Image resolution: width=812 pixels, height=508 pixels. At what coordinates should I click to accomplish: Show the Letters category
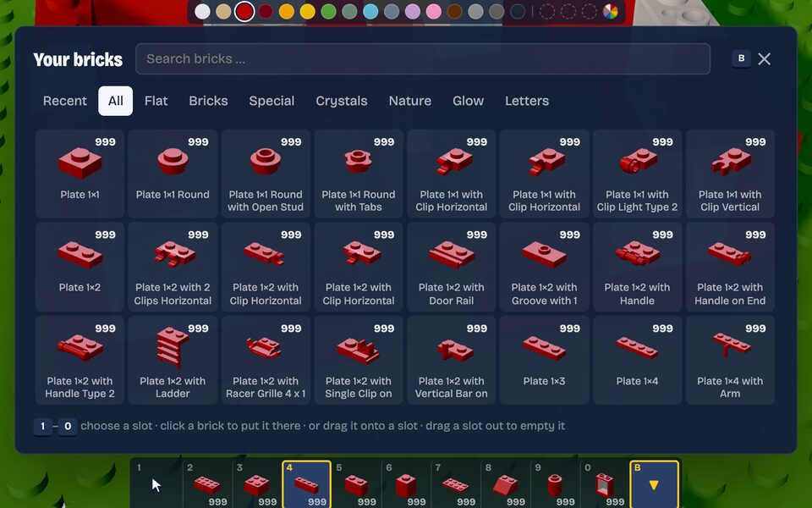tap(527, 101)
